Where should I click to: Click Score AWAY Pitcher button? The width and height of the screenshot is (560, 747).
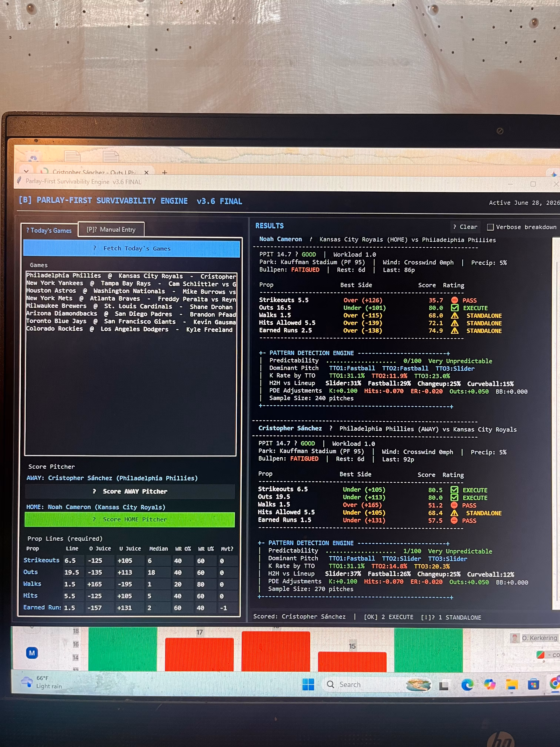click(x=130, y=491)
